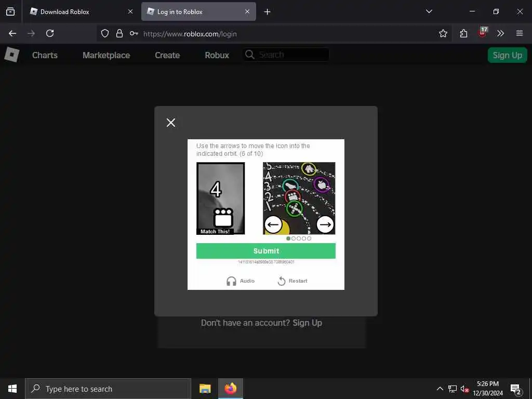Open the Firefox application menu
The image size is (532, 399).
tap(520, 33)
